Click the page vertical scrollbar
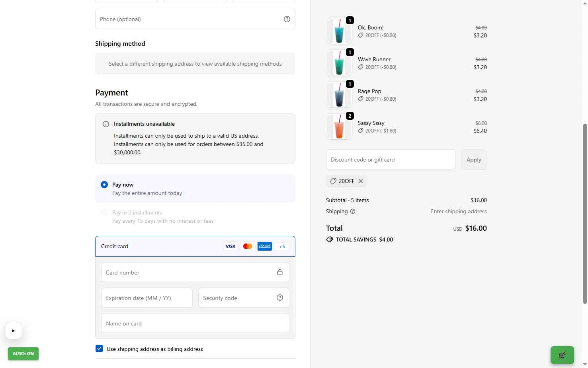Screen dimensions: 588x368 [x=585, y=213]
